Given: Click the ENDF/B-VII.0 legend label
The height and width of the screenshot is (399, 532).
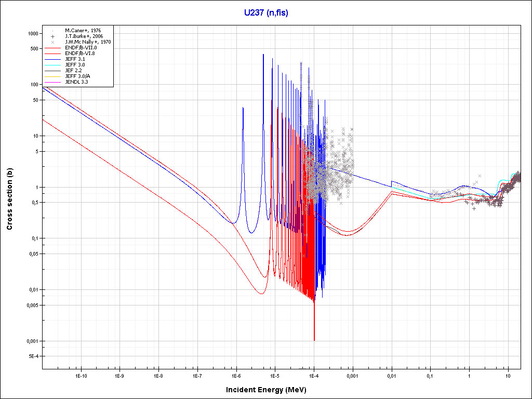Looking at the screenshot, I should click(80, 48).
